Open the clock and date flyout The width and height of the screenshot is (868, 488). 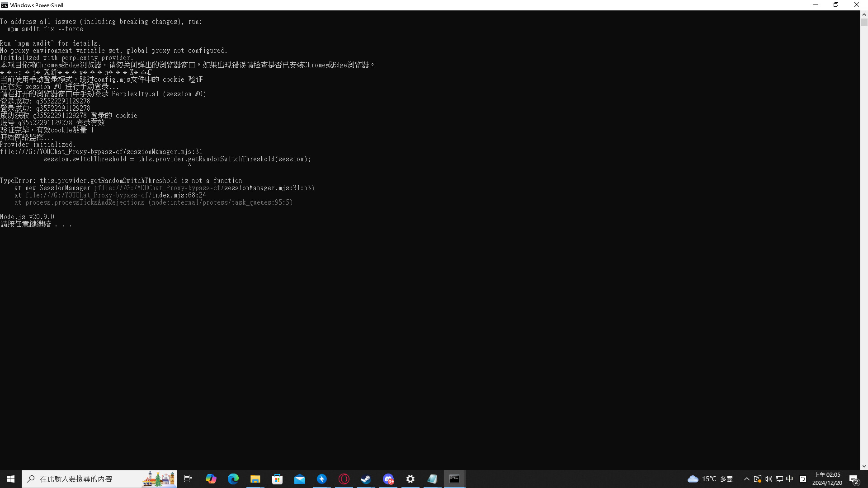[x=827, y=479]
